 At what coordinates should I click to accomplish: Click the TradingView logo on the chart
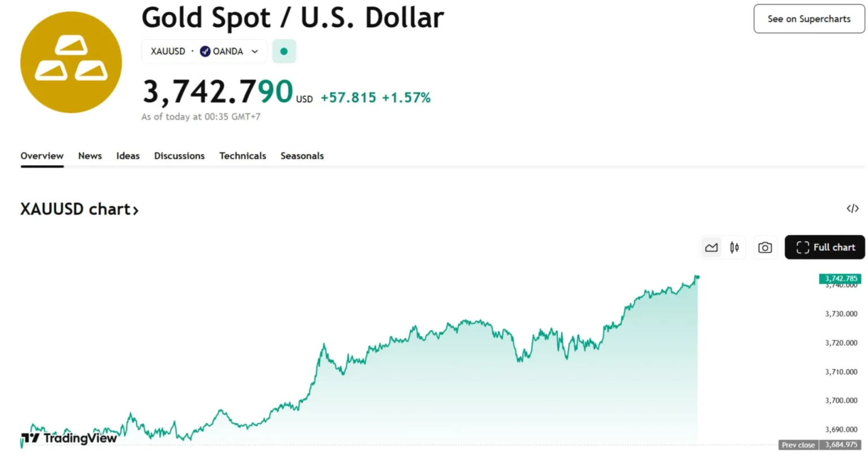point(69,438)
